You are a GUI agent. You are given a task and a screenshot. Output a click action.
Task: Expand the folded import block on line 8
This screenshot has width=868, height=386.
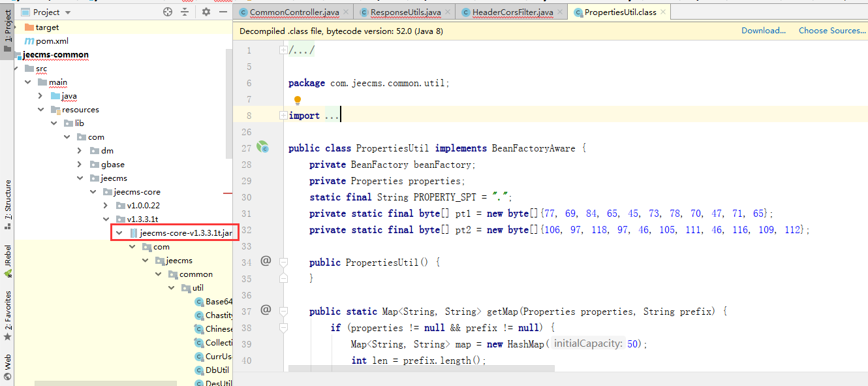[283, 116]
